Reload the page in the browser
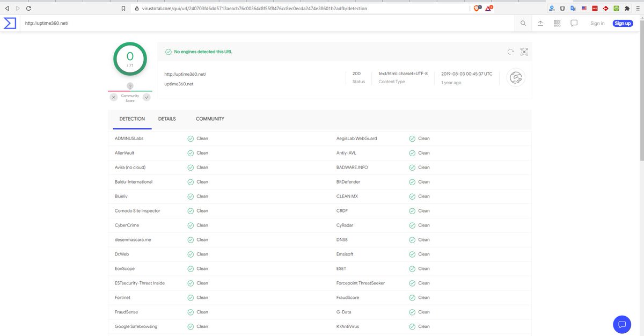644x336 pixels. 28,9
